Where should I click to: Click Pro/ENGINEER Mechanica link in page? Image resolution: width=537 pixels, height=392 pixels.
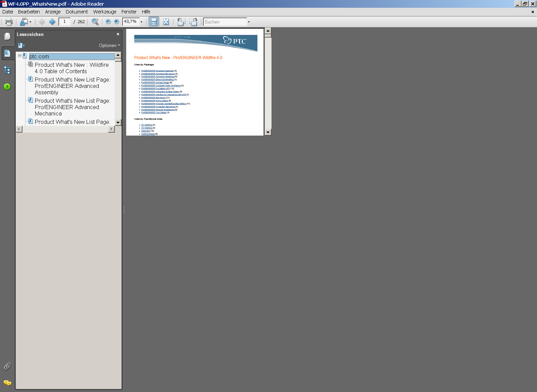153,98
